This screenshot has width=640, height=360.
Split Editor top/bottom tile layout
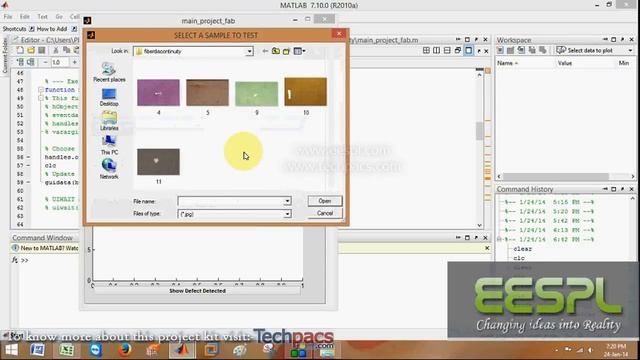(447, 50)
